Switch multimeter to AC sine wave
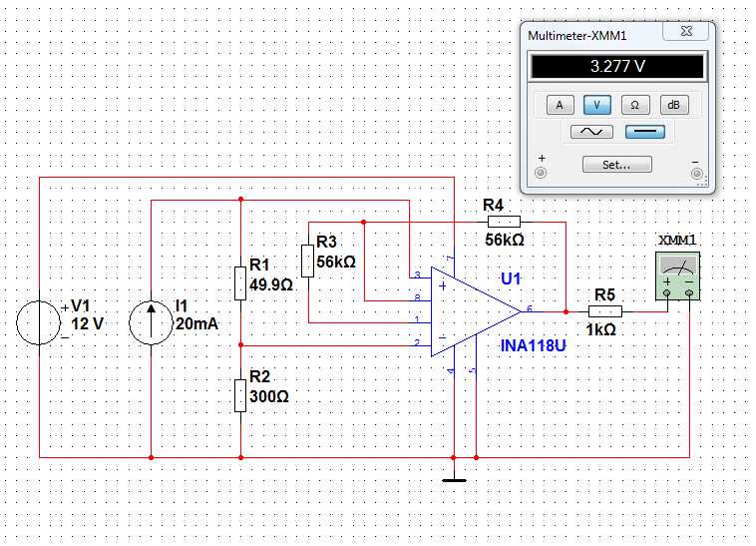The height and width of the screenshot is (546, 756). tap(591, 132)
